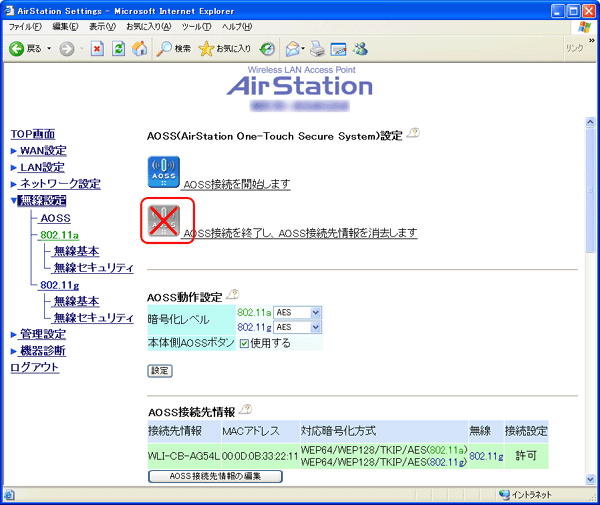
Task: Open the 802.11g sidebar link
Action: 59,285
